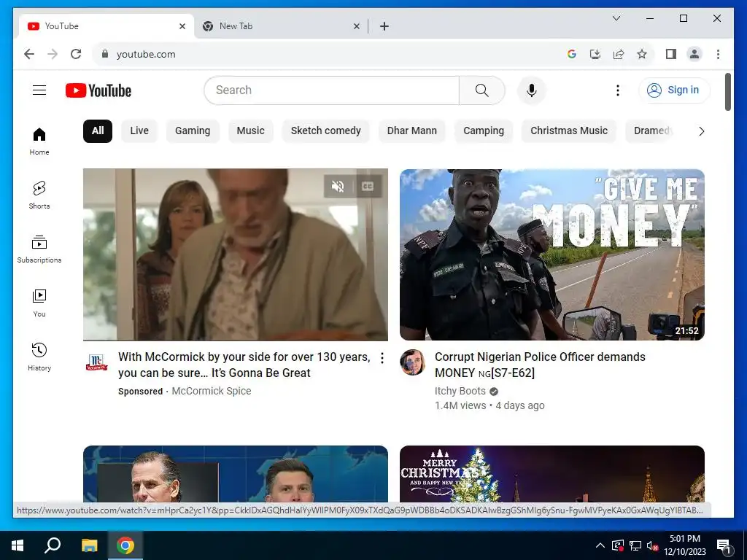Go back with the browser back arrow
This screenshot has width=747, height=560.
(29, 54)
